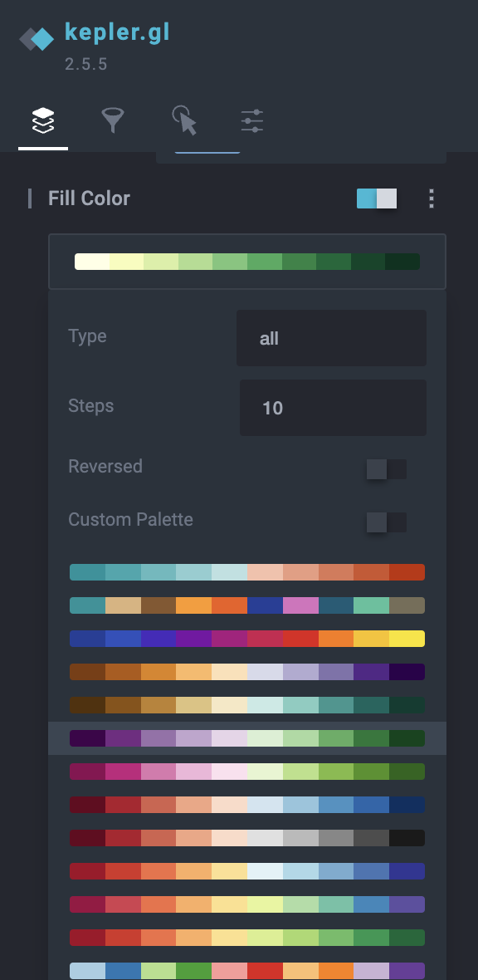This screenshot has height=980, width=478.
Task: Select the Layers panel icon
Action: point(42,120)
